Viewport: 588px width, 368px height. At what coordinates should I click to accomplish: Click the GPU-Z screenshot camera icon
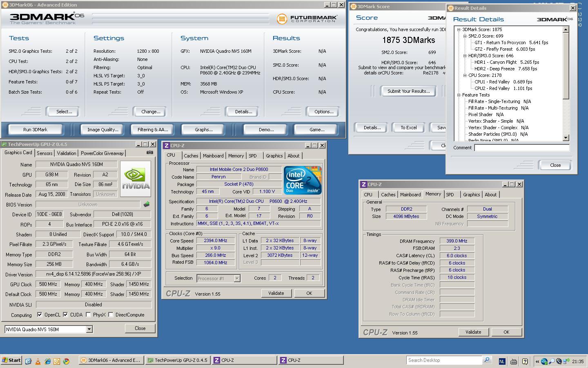tap(150, 153)
